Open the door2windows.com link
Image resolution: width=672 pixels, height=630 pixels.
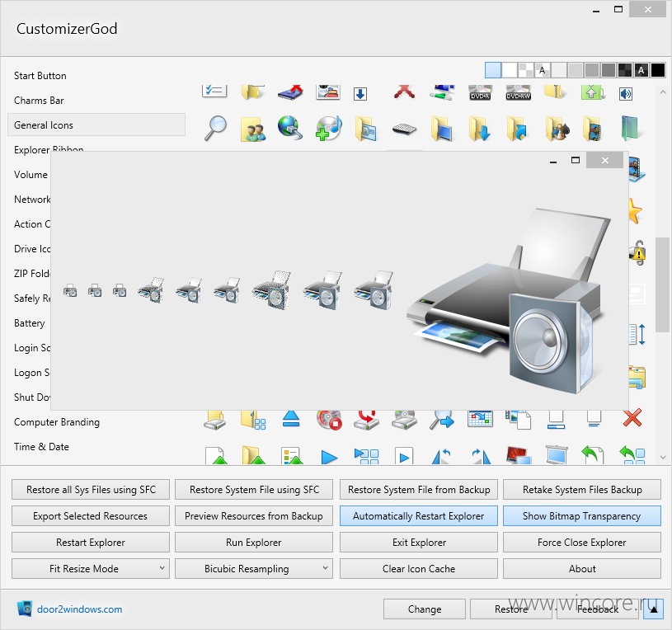(x=79, y=609)
